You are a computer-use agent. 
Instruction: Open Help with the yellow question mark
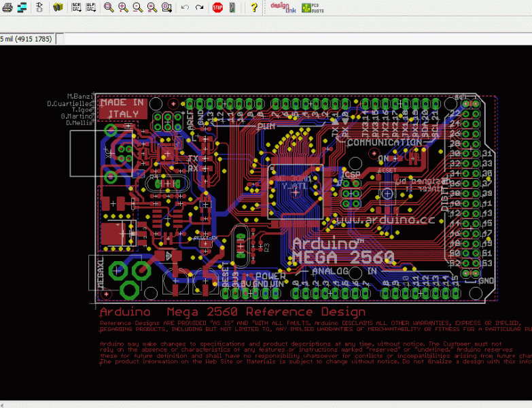pyautogui.click(x=254, y=7)
